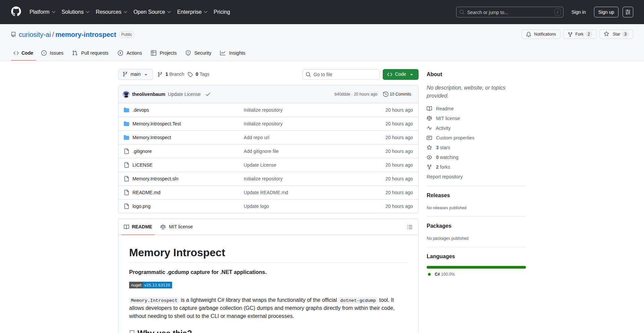The image size is (644, 333).
Task: Click the Report repository link
Action: click(444, 177)
